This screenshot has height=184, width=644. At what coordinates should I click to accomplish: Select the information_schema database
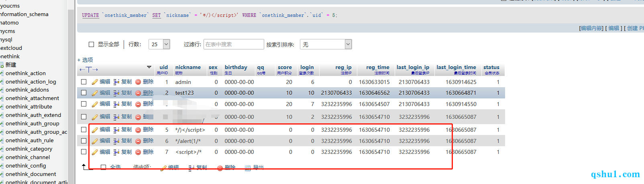[x=24, y=14]
